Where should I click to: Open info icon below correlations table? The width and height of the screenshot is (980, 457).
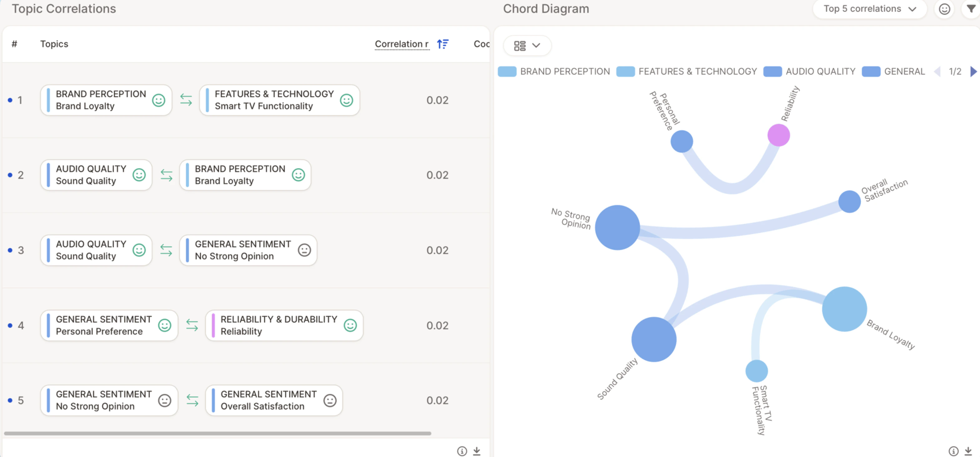click(462, 451)
